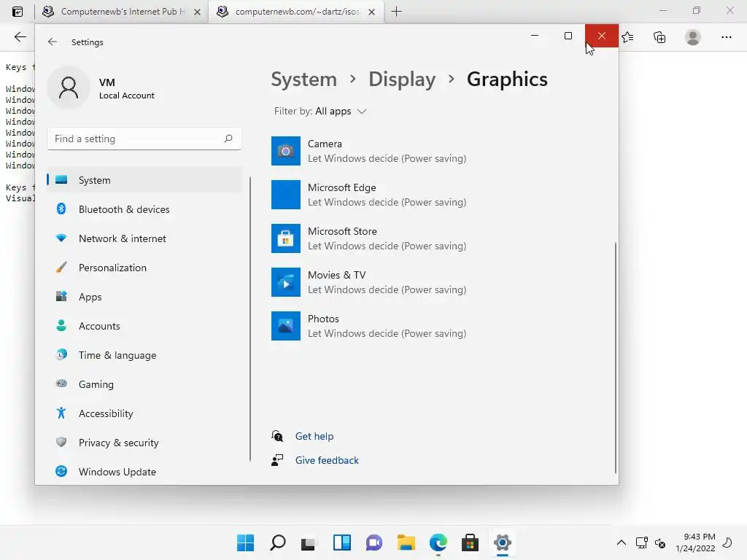Click the sidebar navigation scrollbar

point(250,319)
